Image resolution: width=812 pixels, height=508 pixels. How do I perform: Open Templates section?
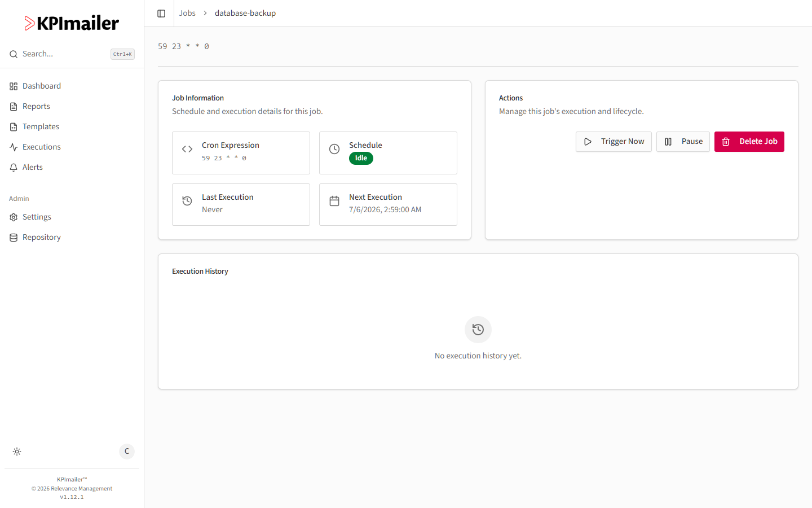point(72,126)
